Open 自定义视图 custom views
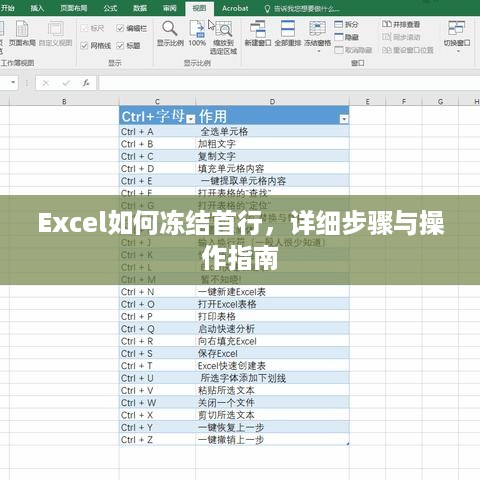Viewport: 480px width, 480px height. [x=56, y=33]
